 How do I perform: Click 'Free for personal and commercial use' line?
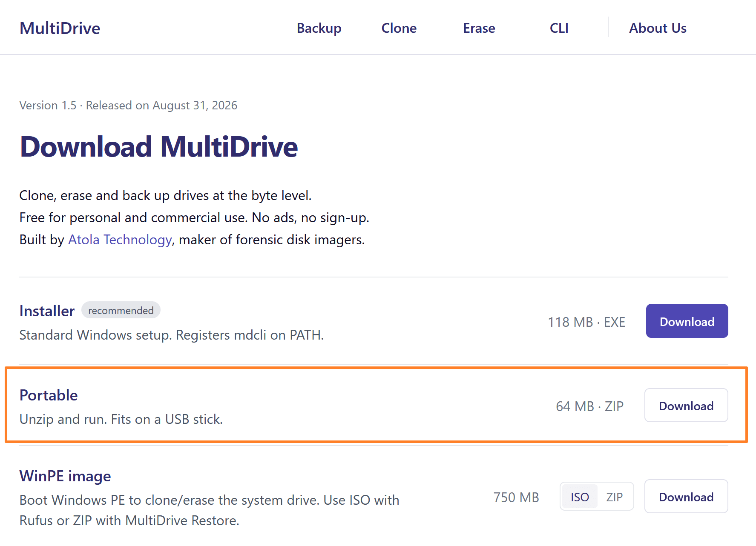[x=194, y=217]
